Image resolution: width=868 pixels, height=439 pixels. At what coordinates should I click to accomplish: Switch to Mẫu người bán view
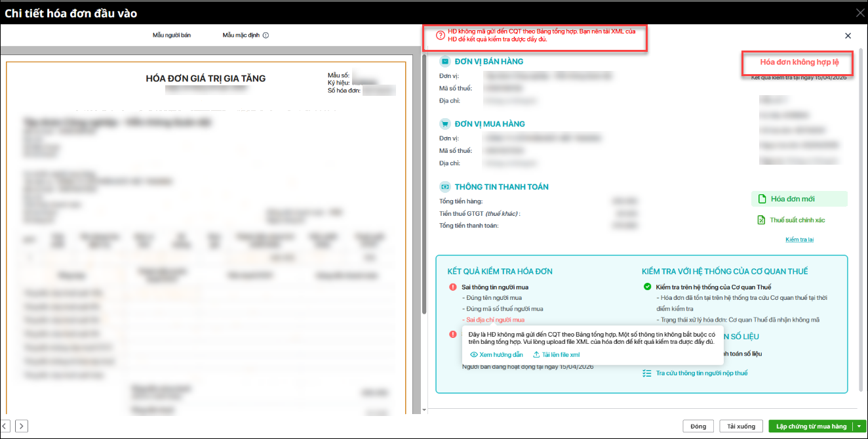pos(172,35)
